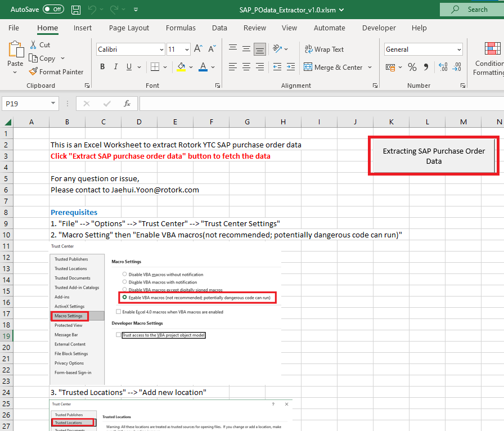Open Paste options dropdown arrow
Screen dimensions: 504x431
coord(15,73)
